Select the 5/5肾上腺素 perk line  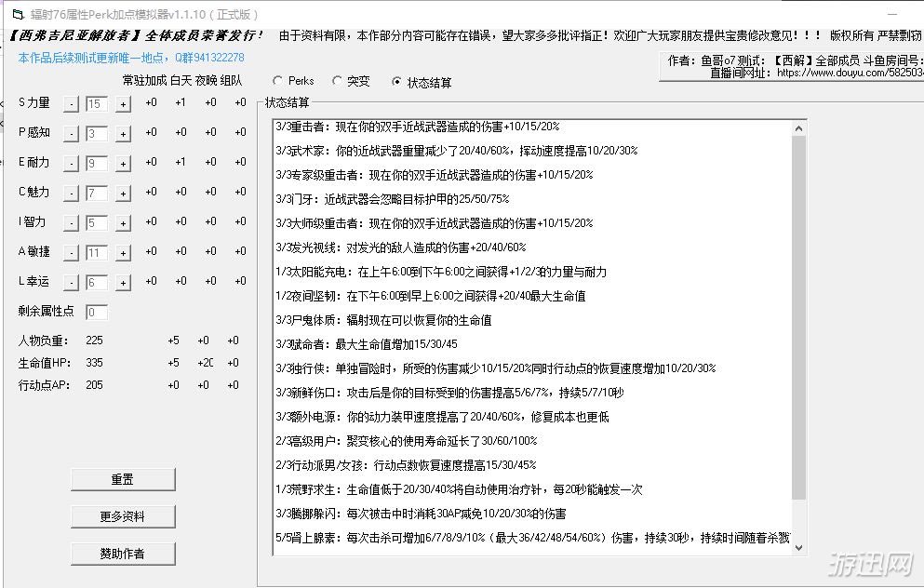(x=532, y=538)
